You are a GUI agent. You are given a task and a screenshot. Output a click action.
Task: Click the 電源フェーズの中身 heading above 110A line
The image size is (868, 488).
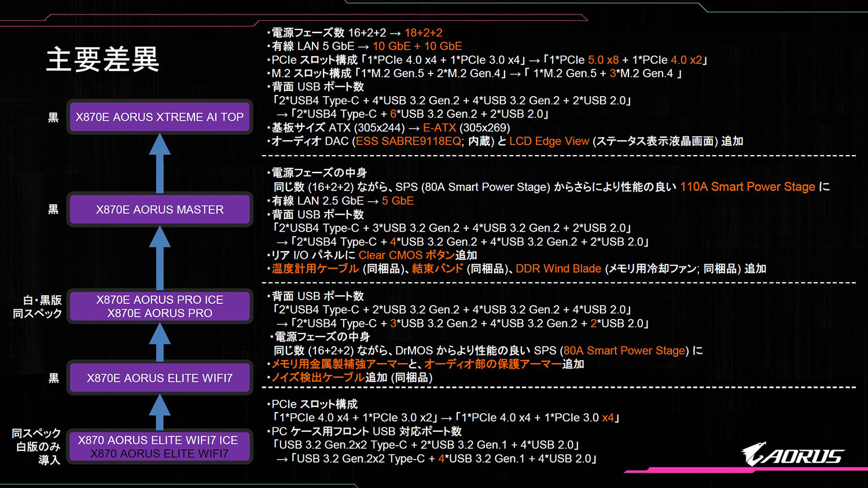coord(317,173)
